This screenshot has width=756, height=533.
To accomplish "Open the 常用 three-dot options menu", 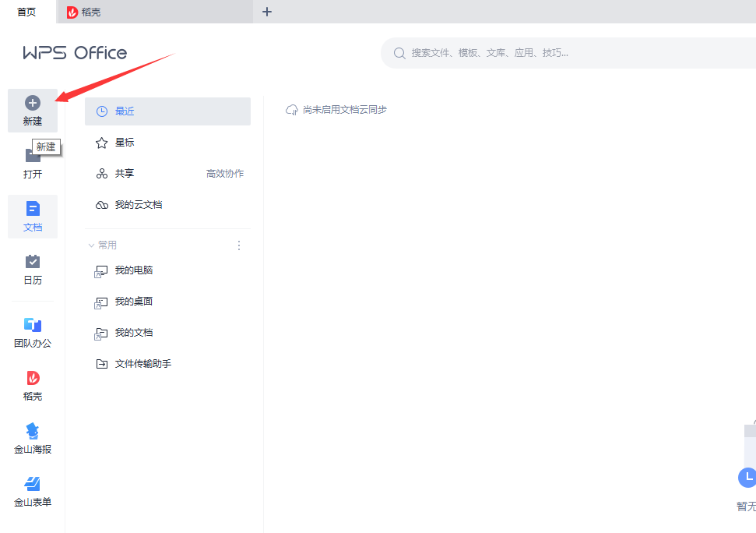I will (239, 245).
